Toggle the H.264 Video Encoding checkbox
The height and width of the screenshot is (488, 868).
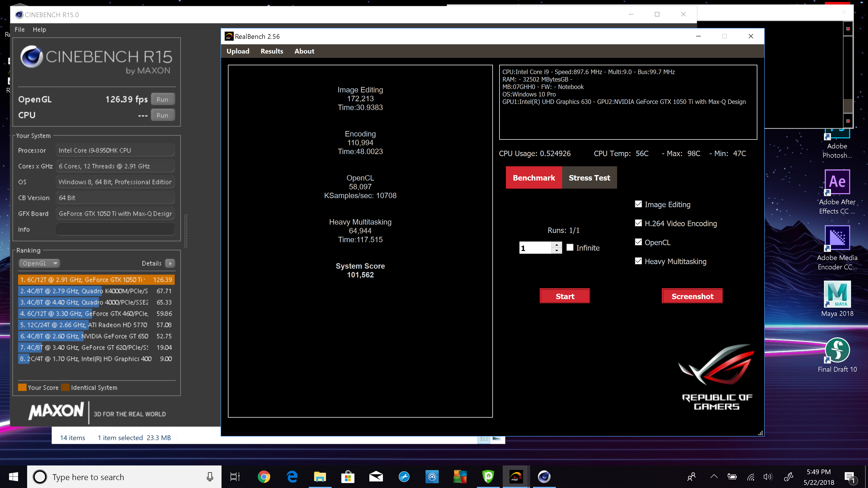[x=638, y=223]
